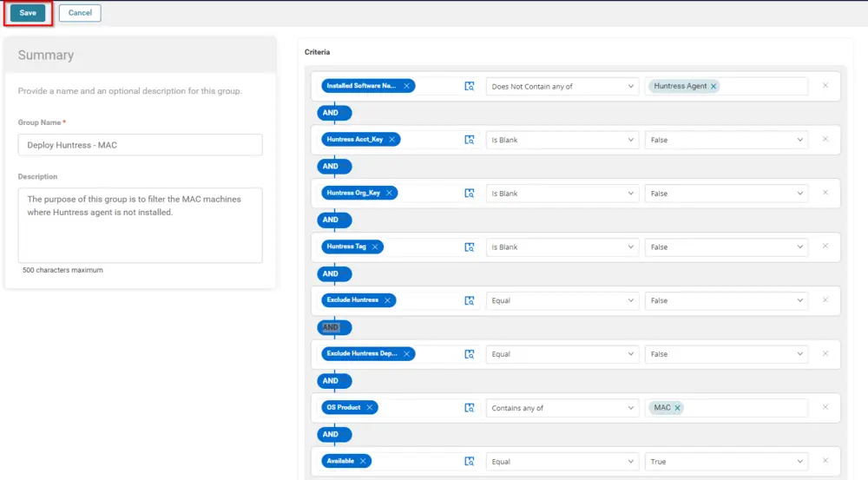Edit the Description text area
The image size is (868, 480).
pos(140,225)
